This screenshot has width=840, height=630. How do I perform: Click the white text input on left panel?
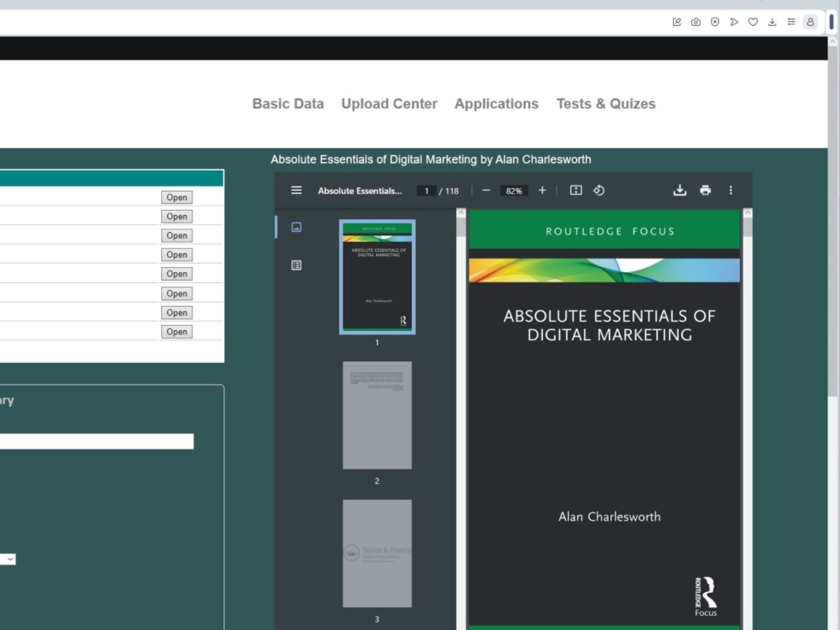[x=97, y=442]
